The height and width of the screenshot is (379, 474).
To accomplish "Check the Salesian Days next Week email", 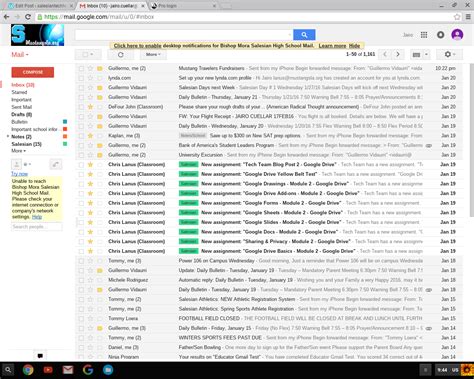I will (x=81, y=88).
